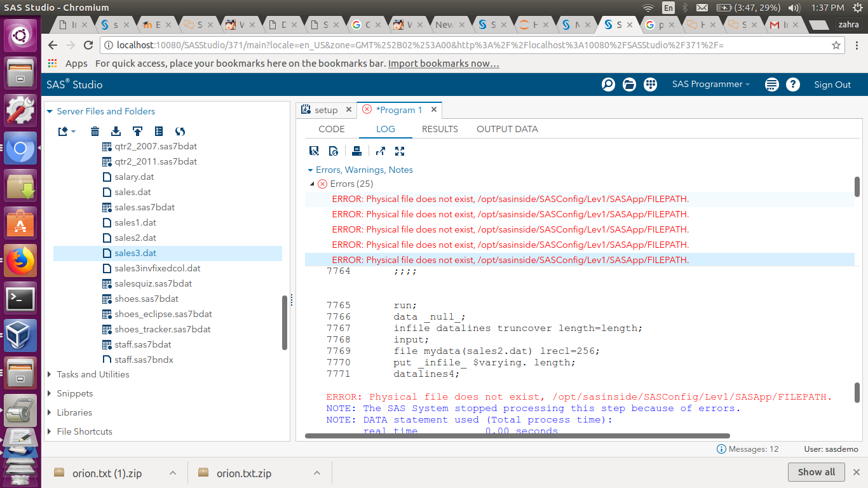Open the Help question mark icon
This screenshot has height=488, width=868.
coord(792,85)
